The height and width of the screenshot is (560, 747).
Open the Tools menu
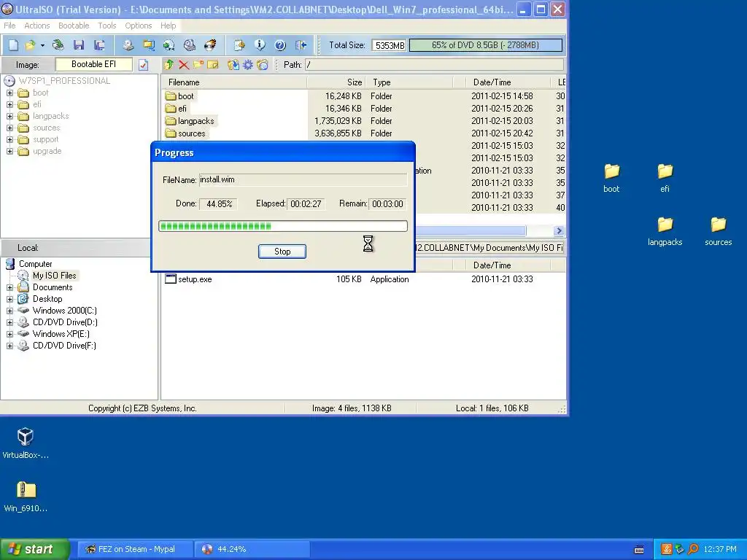107,26
